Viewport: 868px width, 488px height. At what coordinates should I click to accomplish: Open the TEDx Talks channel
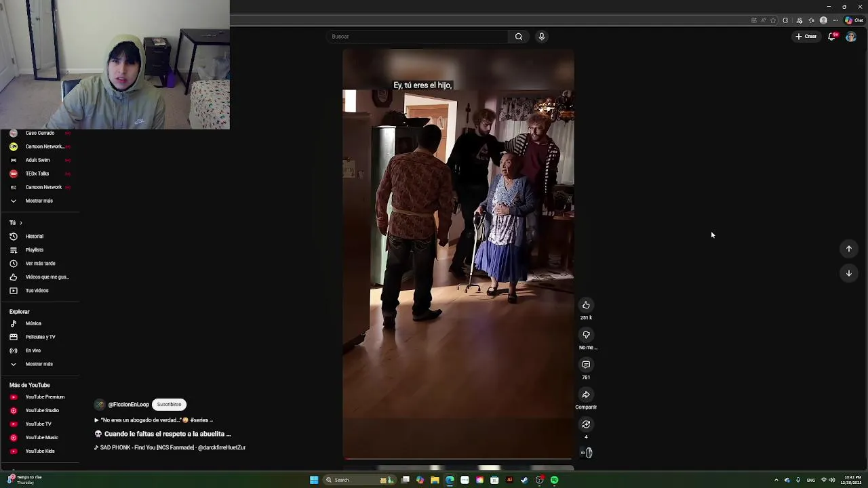[x=37, y=174]
